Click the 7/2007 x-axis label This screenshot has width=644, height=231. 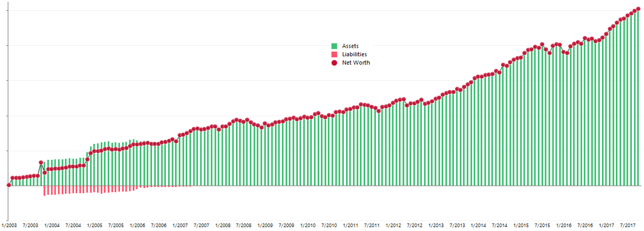click(201, 226)
